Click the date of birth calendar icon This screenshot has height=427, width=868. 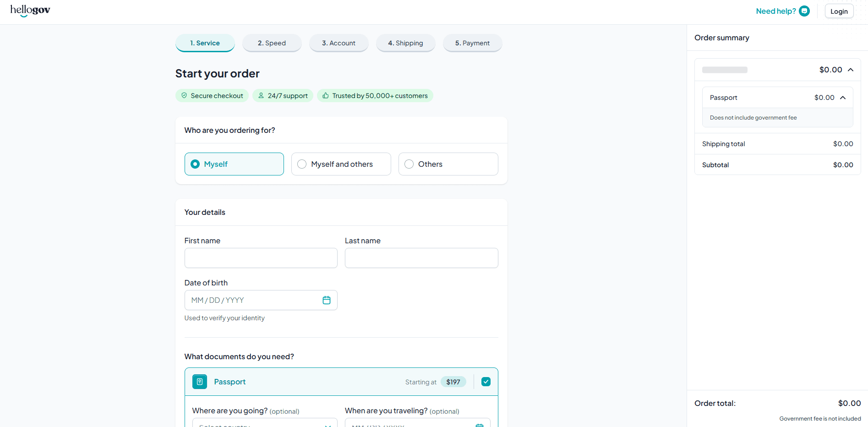tap(327, 300)
